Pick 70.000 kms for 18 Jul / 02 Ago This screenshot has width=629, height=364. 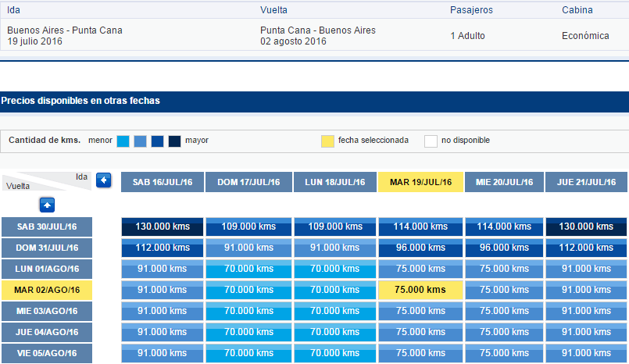click(x=335, y=290)
